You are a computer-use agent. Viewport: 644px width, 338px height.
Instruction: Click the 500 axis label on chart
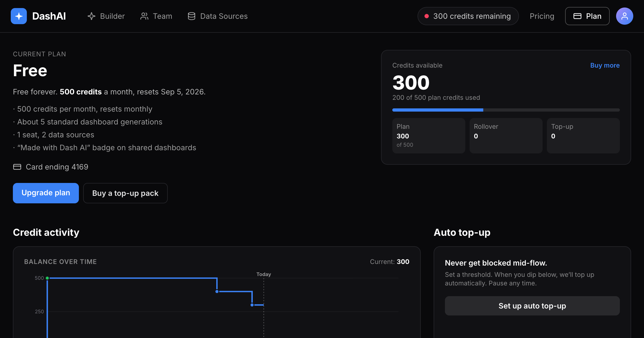(39, 278)
